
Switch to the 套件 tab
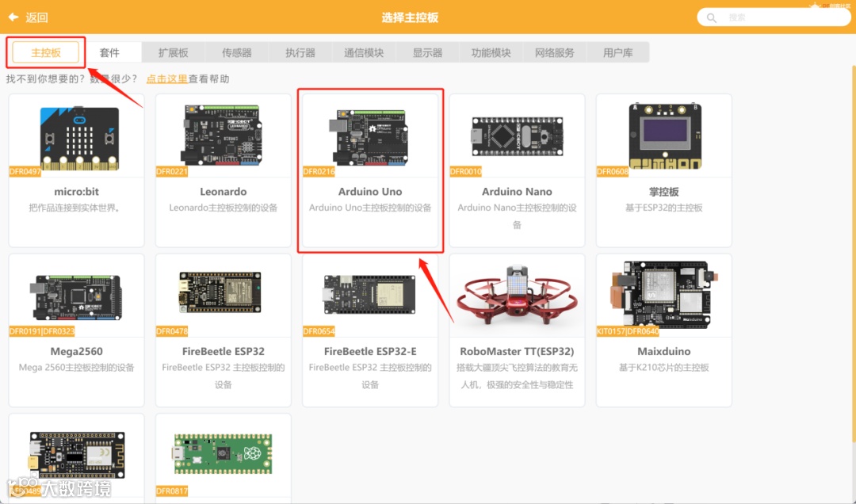(109, 52)
